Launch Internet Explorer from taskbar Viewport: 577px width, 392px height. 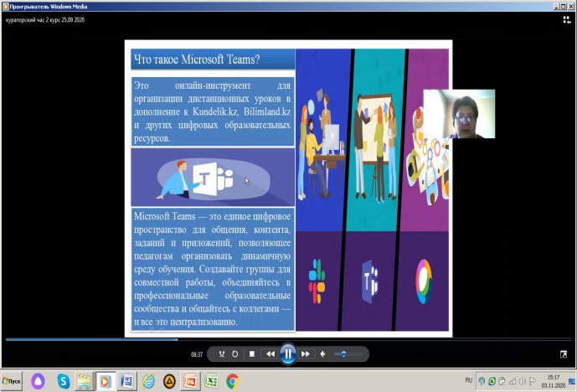[148, 381]
